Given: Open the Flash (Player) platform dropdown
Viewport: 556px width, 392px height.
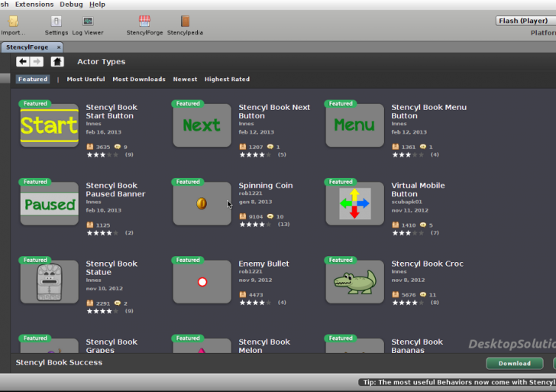Looking at the screenshot, I should click(x=525, y=21).
